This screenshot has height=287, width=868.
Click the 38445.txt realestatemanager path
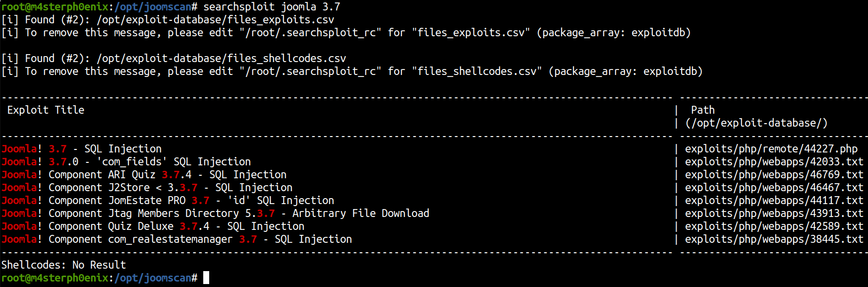point(774,239)
